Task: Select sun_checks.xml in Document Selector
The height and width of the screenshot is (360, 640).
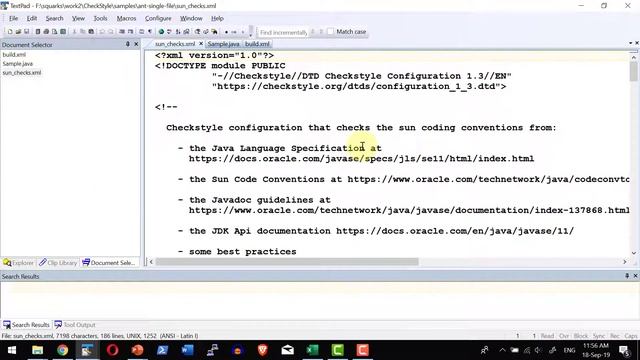Action: pos(22,73)
